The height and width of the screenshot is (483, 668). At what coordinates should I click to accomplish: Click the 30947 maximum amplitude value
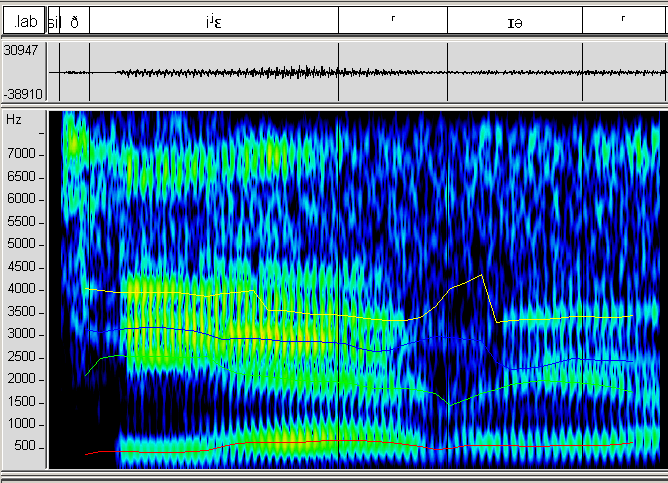click(21, 49)
